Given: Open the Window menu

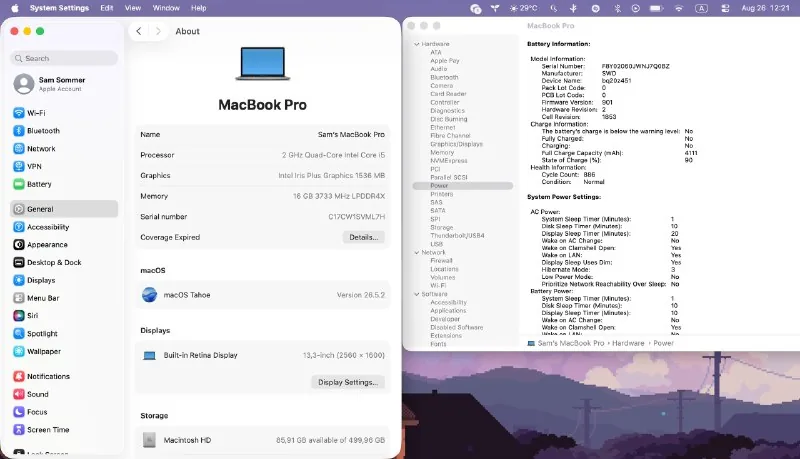Looking at the screenshot, I should [166, 8].
